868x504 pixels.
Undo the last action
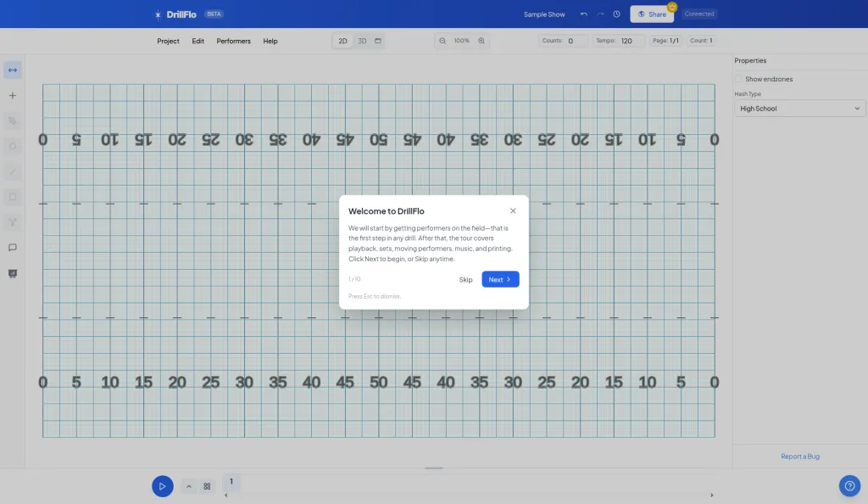(583, 14)
